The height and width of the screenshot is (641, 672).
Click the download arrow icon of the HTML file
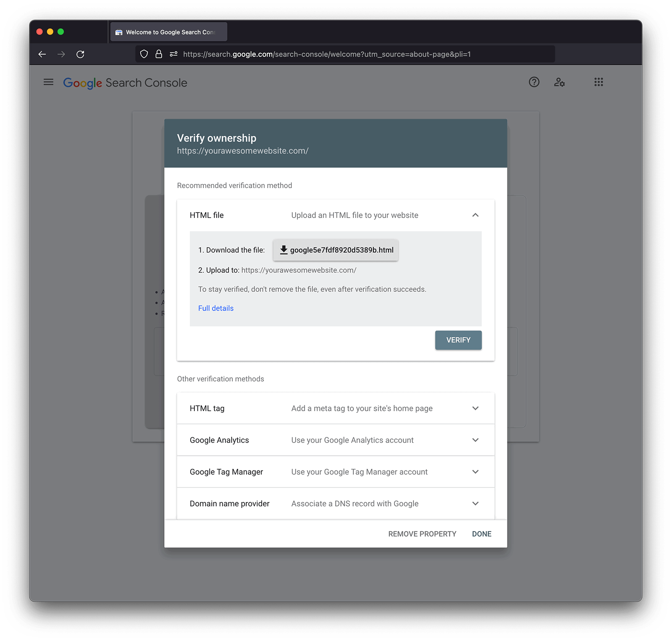284,250
